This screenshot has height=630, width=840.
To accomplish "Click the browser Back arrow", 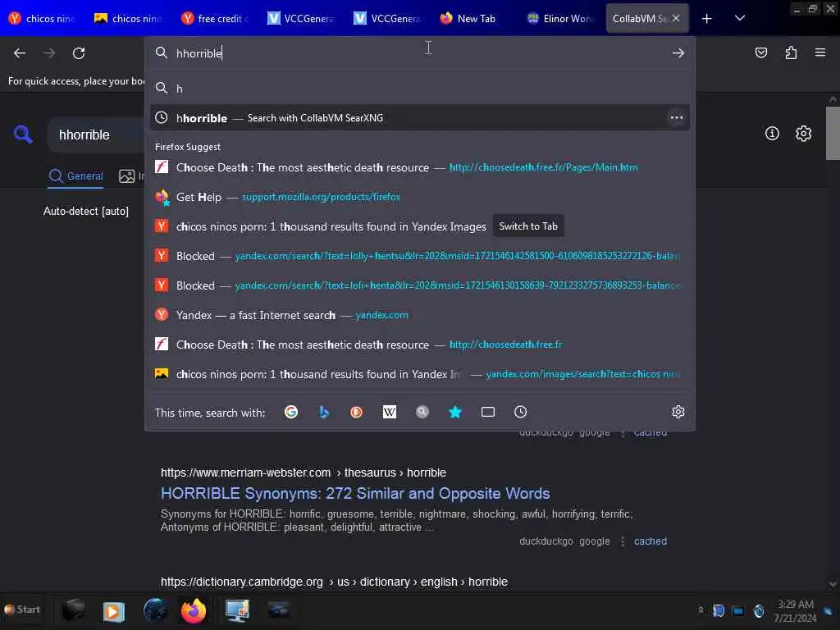I will (20, 53).
